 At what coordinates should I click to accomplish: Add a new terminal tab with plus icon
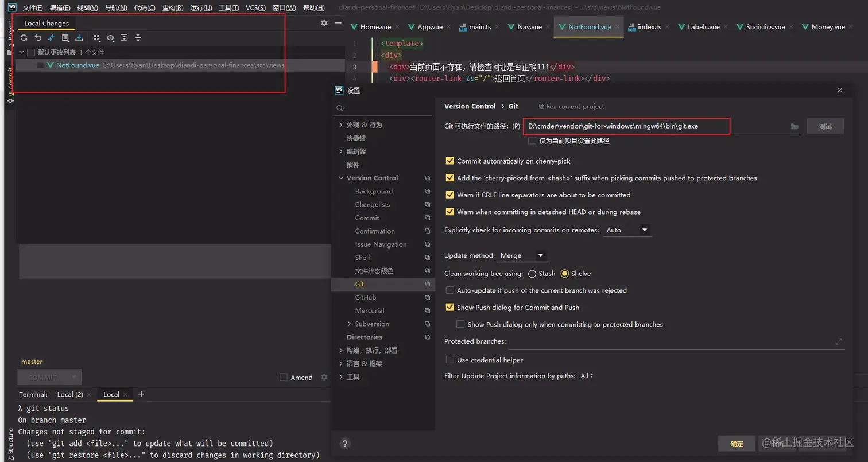pos(141,394)
